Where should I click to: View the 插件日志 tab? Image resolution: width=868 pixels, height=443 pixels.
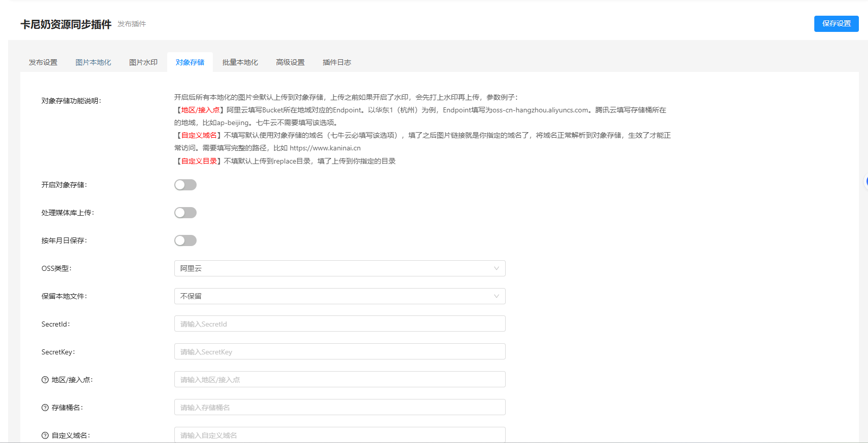point(337,62)
